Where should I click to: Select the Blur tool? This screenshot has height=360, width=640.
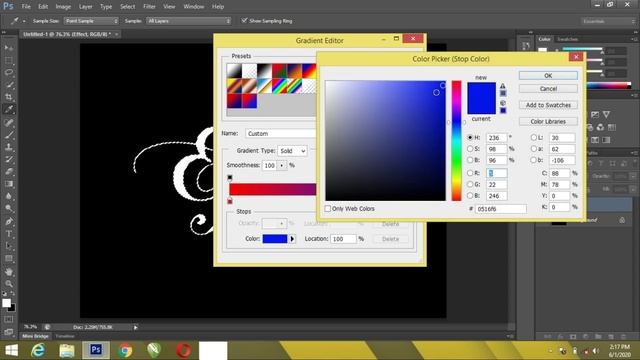[9, 196]
